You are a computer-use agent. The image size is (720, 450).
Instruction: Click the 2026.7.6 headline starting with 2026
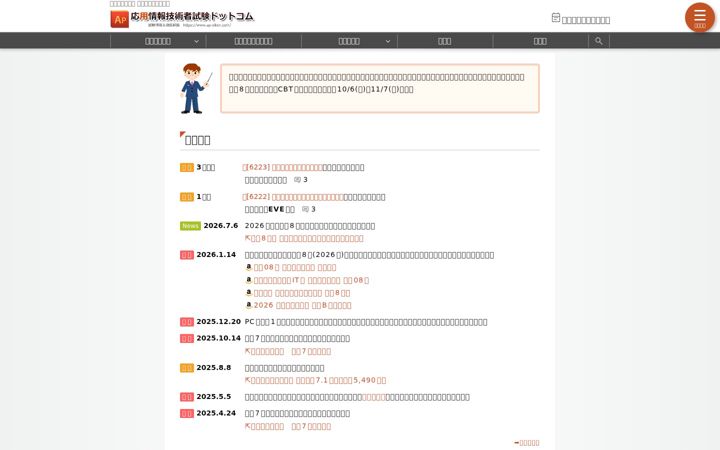[310, 226]
